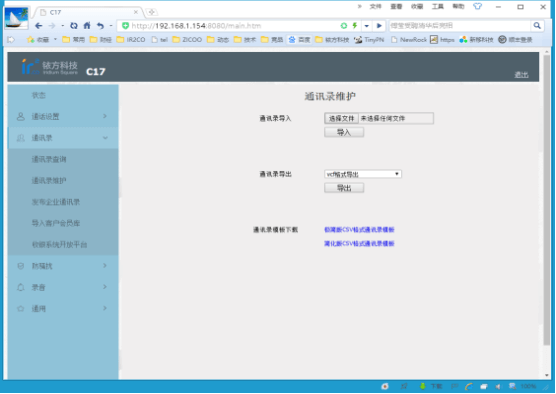Viewport: 556px width, 394px height.
Task: Toggle the bookmarks sidebar arrow icon
Action: [11, 40]
